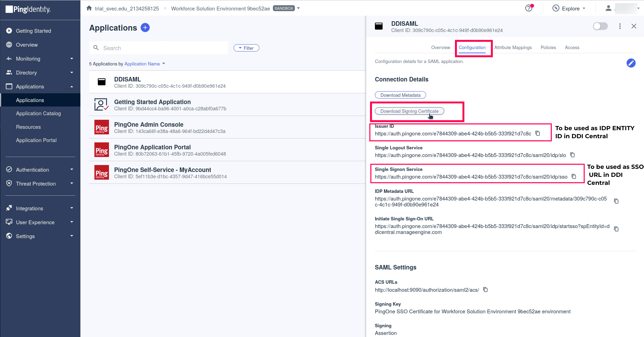Toggle the DDISAML application enable switch
Viewport: 644px width, 337px height.
tap(600, 26)
